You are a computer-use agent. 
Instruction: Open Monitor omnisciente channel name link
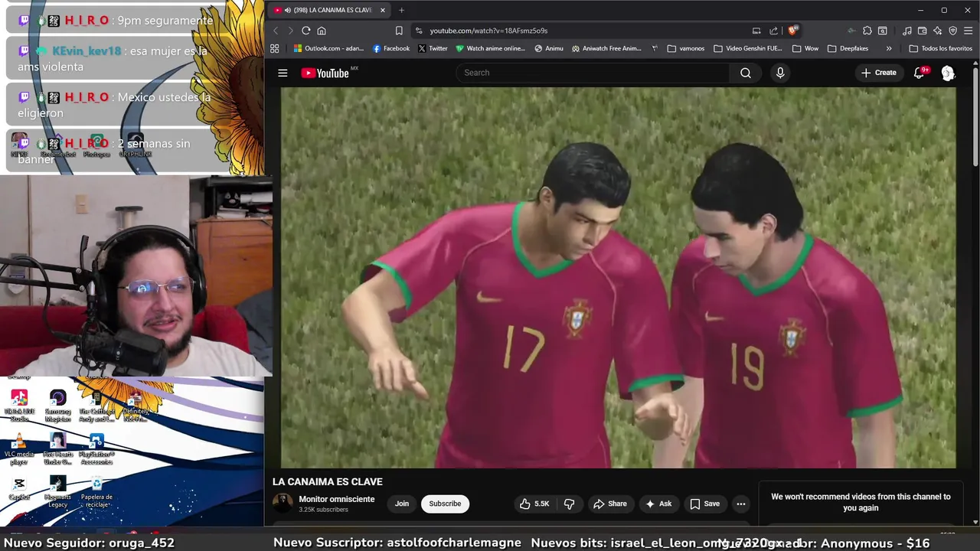point(337,499)
